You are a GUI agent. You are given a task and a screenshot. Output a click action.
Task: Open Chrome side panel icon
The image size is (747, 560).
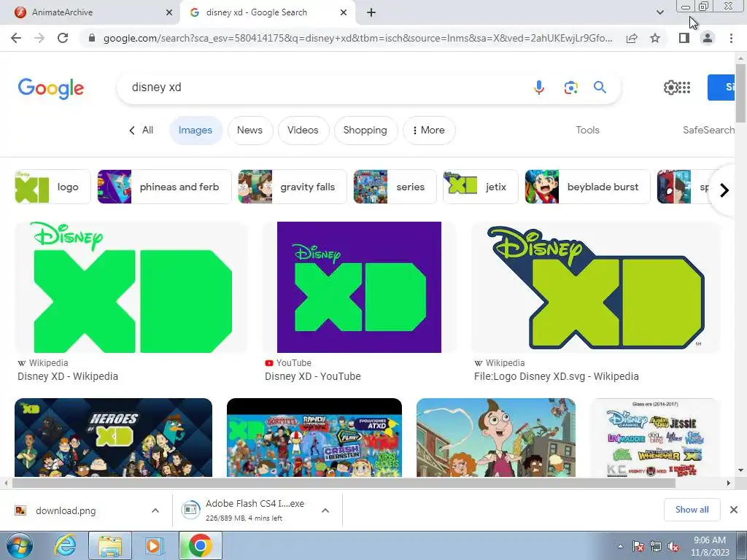point(684,38)
